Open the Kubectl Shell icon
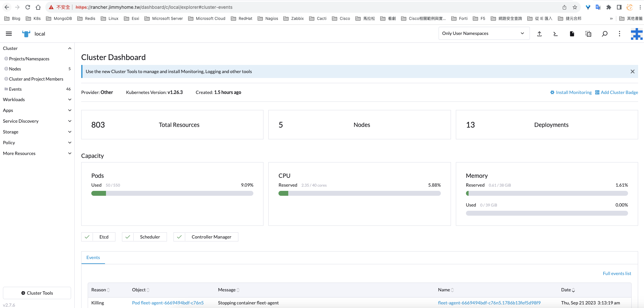The height and width of the screenshot is (308, 644). (x=556, y=34)
